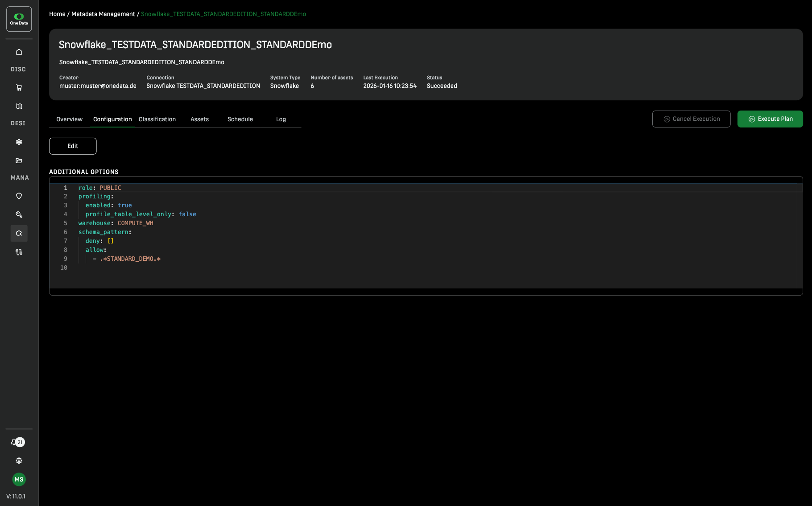The height and width of the screenshot is (506, 812).
Task: Open the connections plug icon
Action: (x=19, y=252)
